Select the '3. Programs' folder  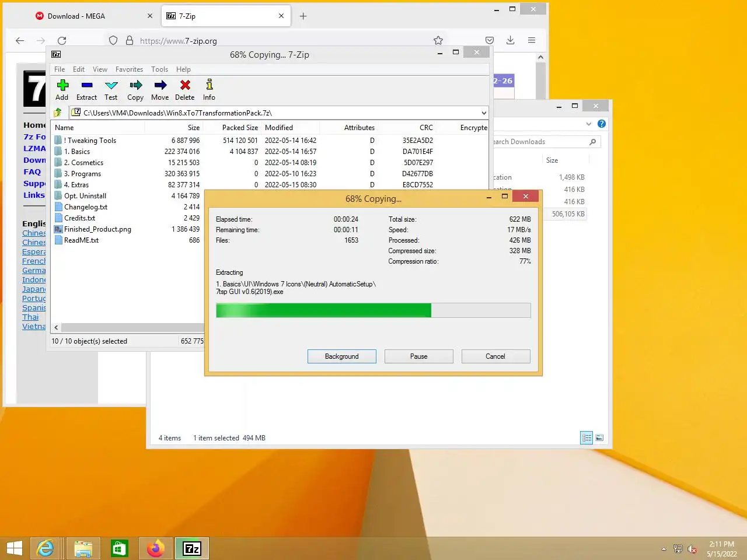tap(82, 174)
